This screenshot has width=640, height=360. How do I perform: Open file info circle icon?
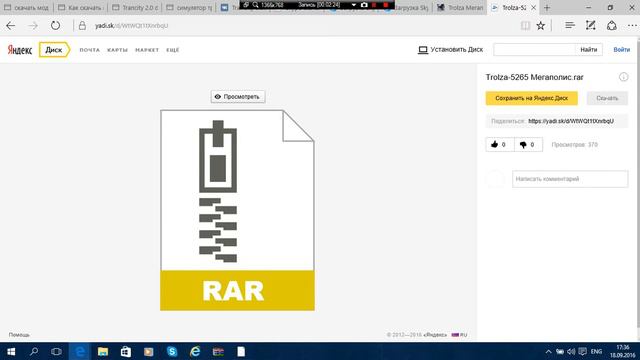[x=623, y=77]
